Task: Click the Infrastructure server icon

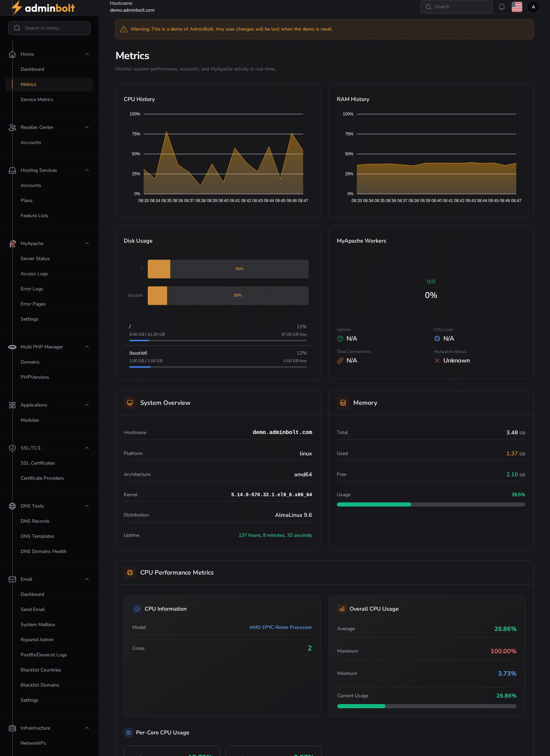Action: (12, 728)
